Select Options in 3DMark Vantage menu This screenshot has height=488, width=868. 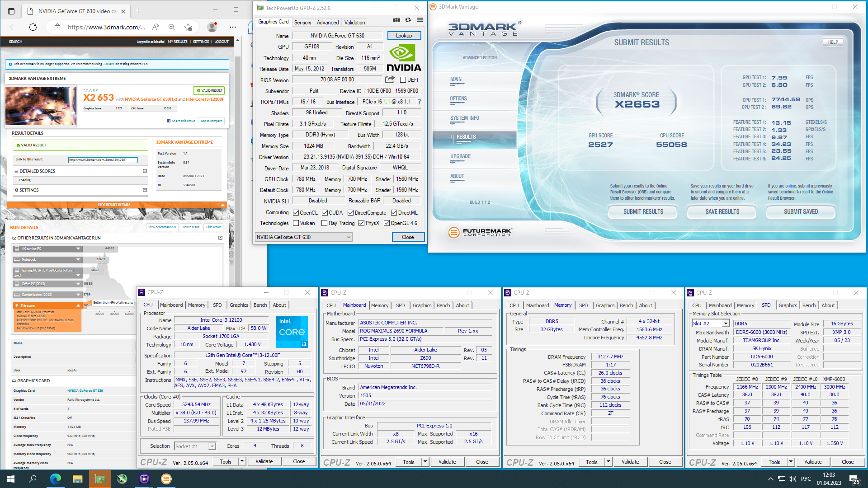[x=458, y=99]
